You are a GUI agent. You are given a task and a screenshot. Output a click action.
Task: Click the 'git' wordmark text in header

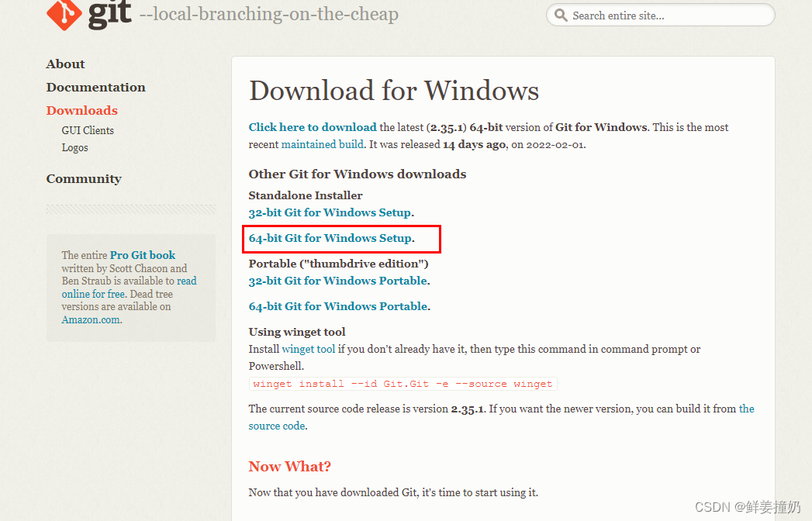coord(110,13)
